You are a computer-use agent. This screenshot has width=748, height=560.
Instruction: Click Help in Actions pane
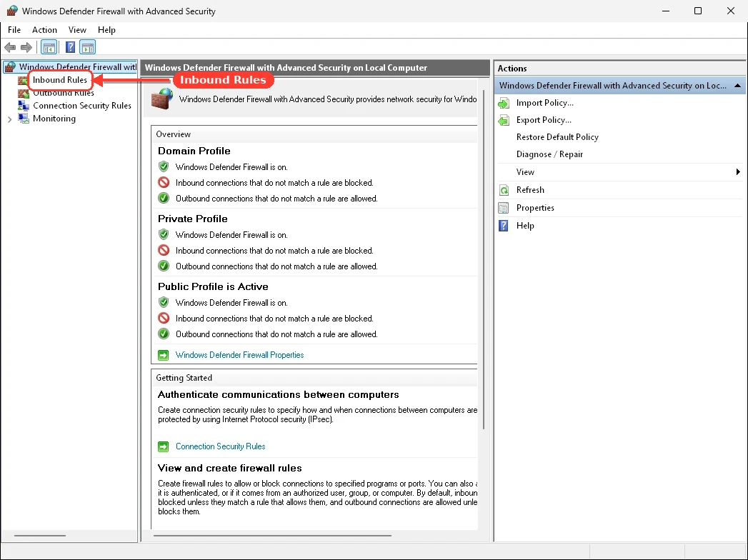[x=525, y=226]
